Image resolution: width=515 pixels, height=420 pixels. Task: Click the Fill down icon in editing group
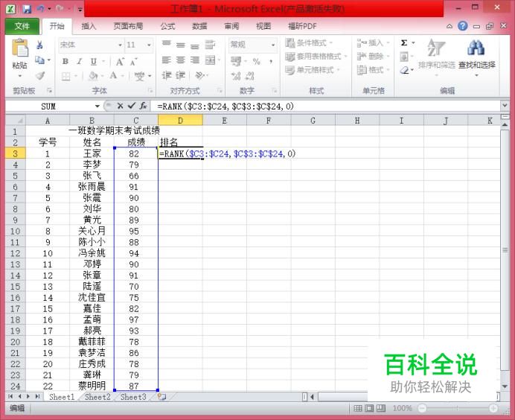pos(404,57)
